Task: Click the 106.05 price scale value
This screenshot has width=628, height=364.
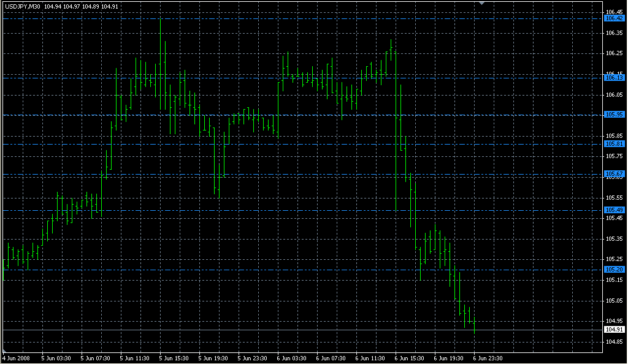Action: tap(614, 95)
